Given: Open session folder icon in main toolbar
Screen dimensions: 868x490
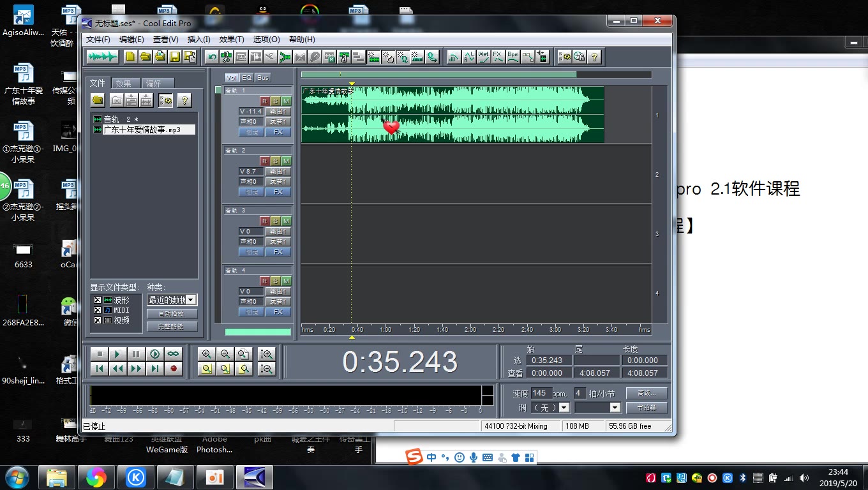Looking at the screenshot, I should 146,57.
